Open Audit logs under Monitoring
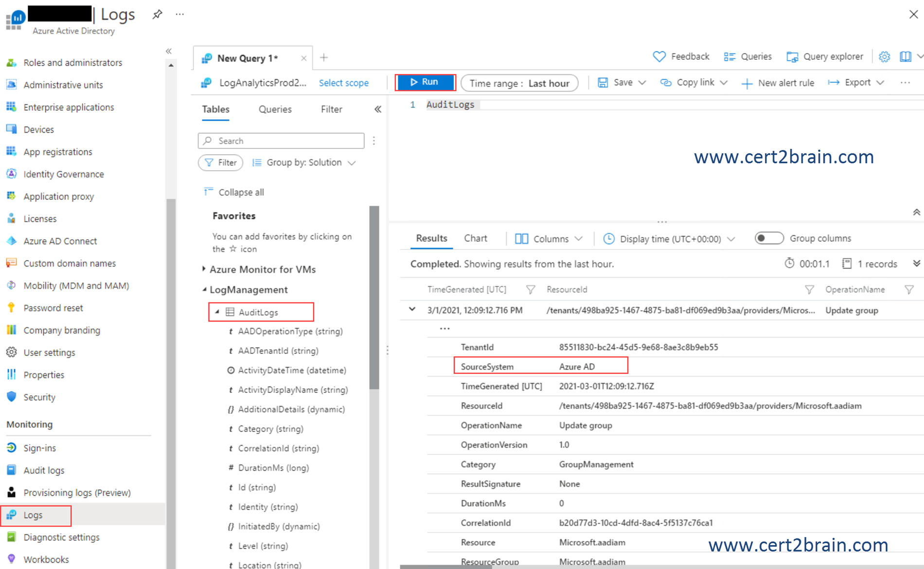Image resolution: width=924 pixels, height=569 pixels. pyautogui.click(x=44, y=470)
